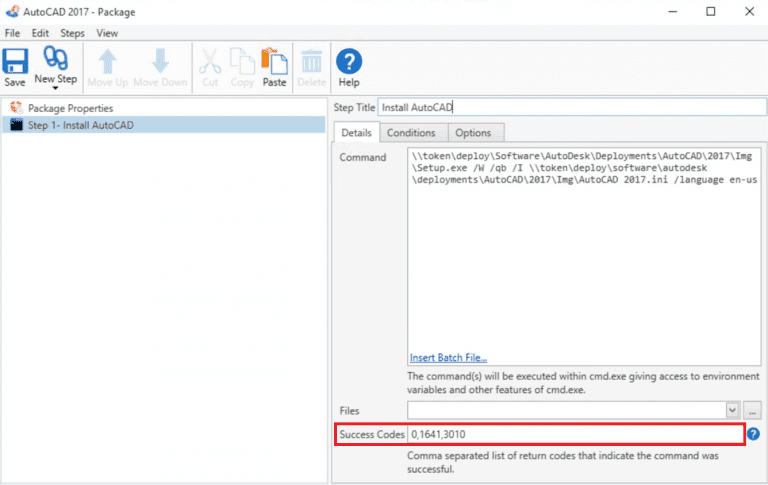Open the Steps menu
Viewport: 768px width, 485px height.
[x=72, y=33]
